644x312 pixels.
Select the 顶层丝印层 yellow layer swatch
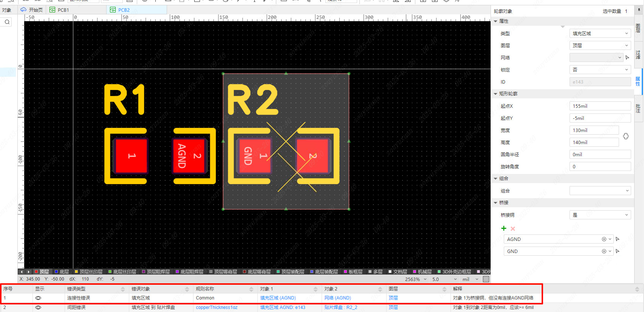[x=76, y=272]
